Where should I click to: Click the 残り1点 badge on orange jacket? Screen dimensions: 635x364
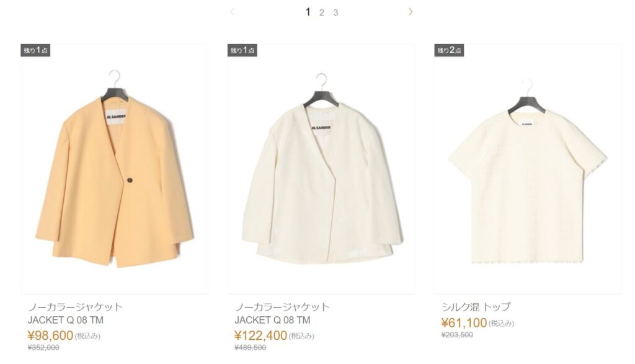pyautogui.click(x=35, y=50)
